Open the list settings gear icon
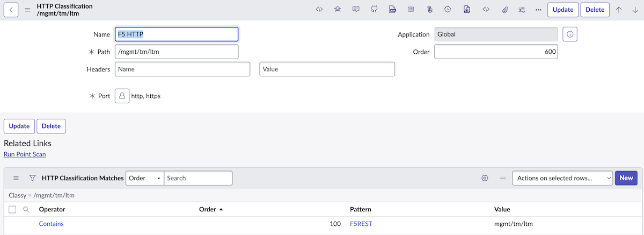 [485, 178]
